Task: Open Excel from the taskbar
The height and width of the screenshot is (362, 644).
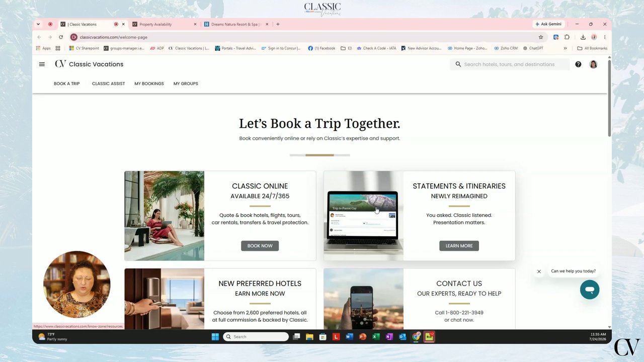Action: point(376,337)
